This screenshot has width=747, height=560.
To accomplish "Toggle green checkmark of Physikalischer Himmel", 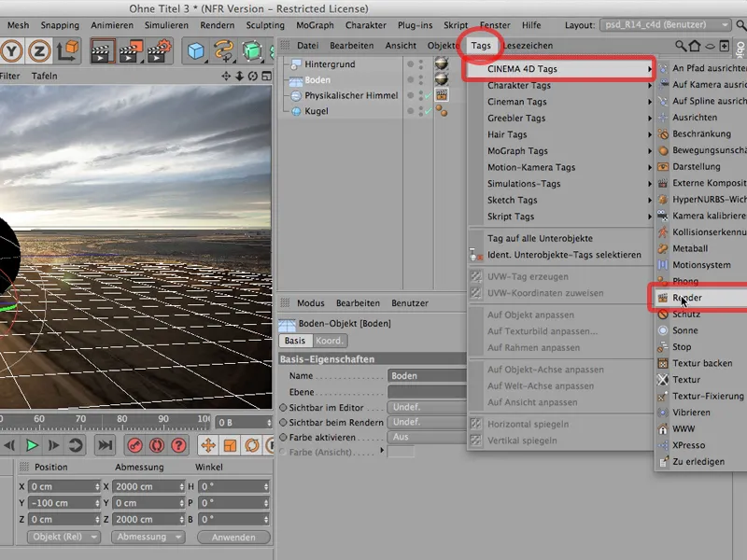I will 429,96.
